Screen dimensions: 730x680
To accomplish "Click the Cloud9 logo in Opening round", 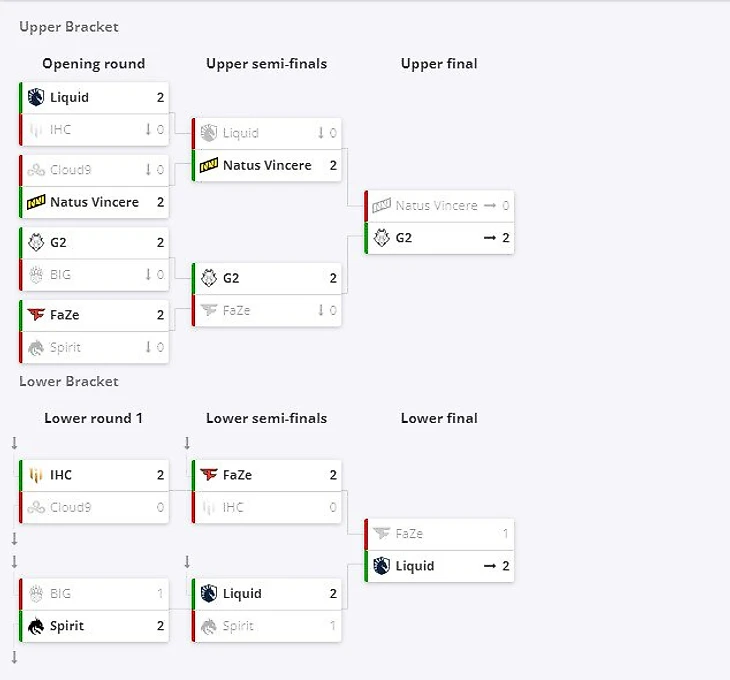I will [x=36, y=170].
